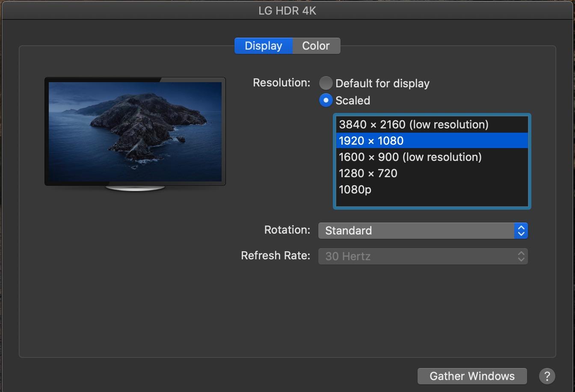This screenshot has height=392, width=575.
Task: Select Default for display radio button
Action: pyautogui.click(x=326, y=83)
